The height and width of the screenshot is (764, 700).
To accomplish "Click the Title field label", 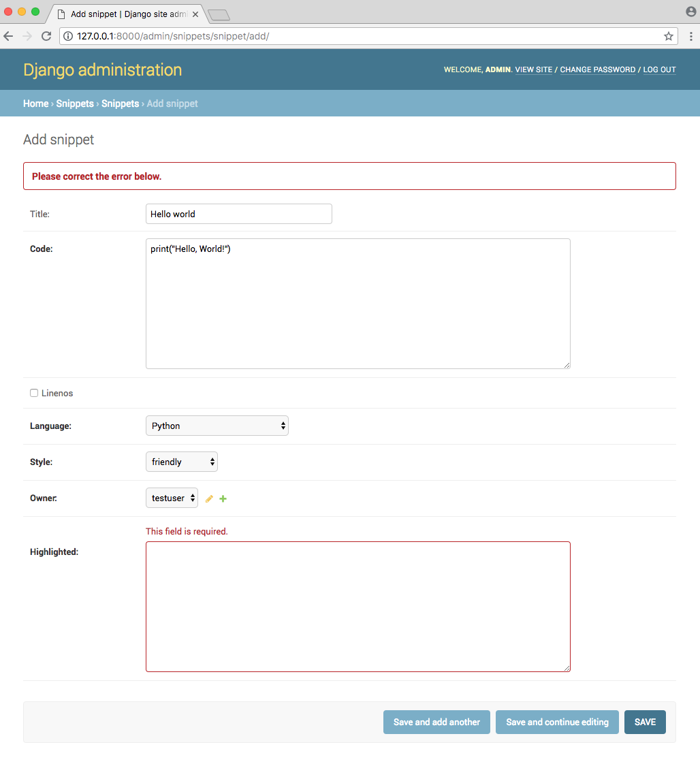I will [x=40, y=214].
